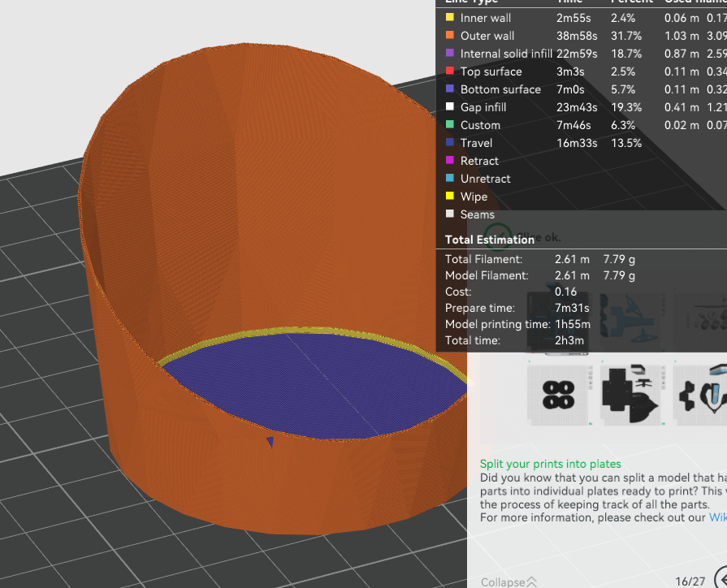Collapse the tips panel
The width and height of the screenshot is (727, 588).
[x=508, y=582]
